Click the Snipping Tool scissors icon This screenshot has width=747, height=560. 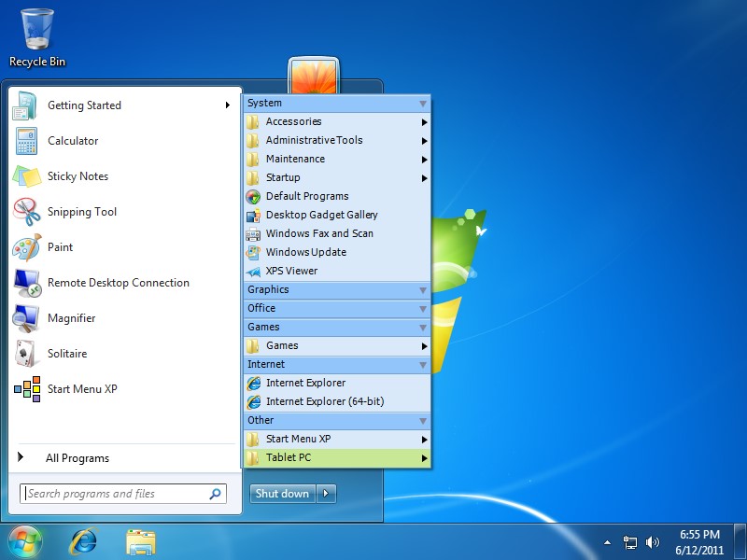pyautogui.click(x=27, y=212)
